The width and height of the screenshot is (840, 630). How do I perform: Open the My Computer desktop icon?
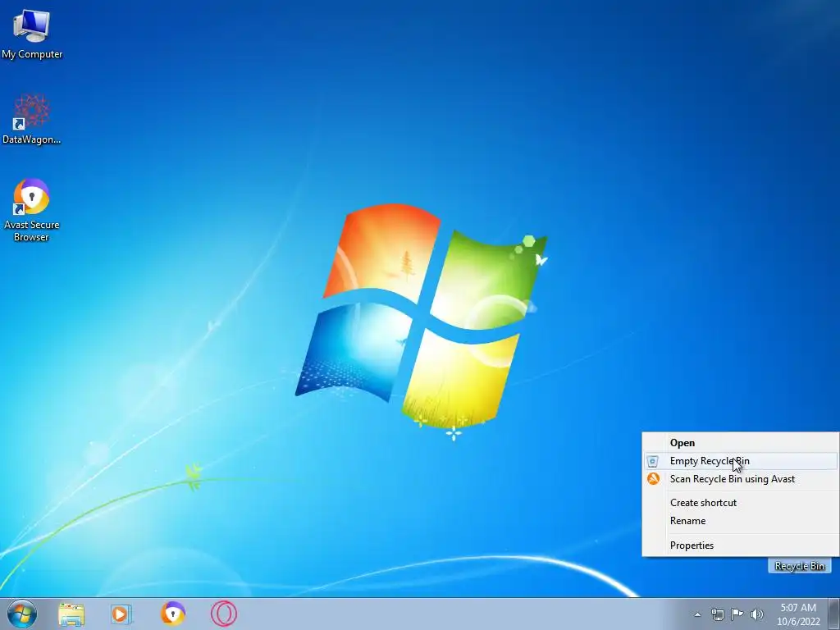[32, 33]
